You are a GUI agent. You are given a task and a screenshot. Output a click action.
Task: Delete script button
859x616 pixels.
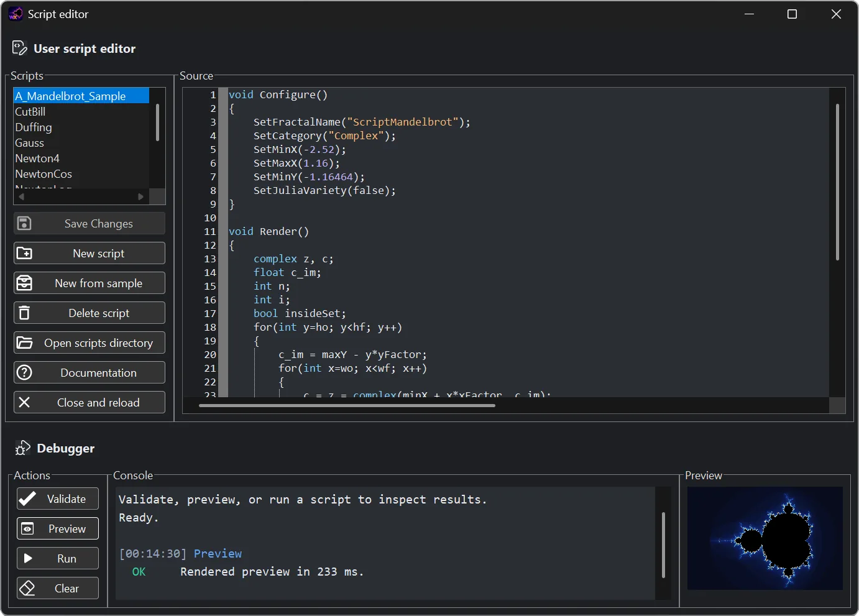(x=90, y=313)
